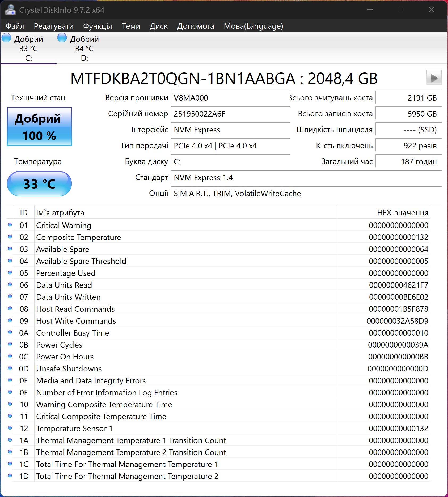
Task: Click the spindle speed value ---- (SSD)
Action: (409, 130)
